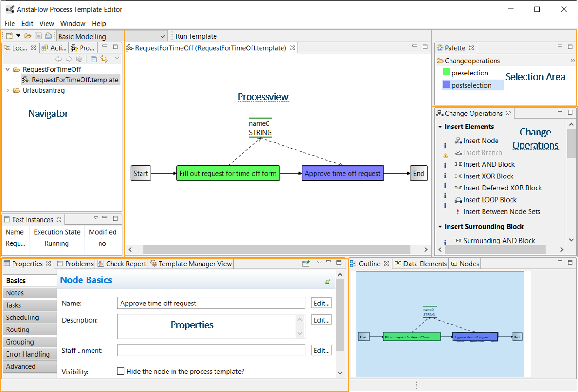Open the Basic Modelling dropdown

click(162, 36)
